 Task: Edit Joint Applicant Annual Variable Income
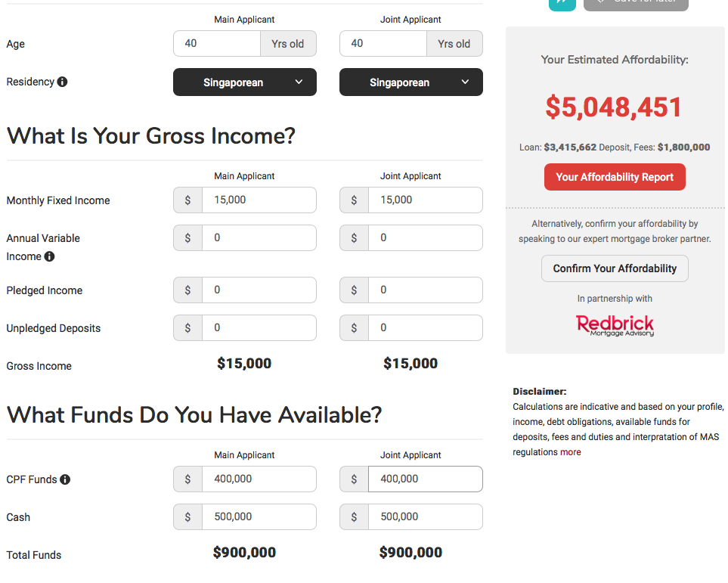click(425, 237)
